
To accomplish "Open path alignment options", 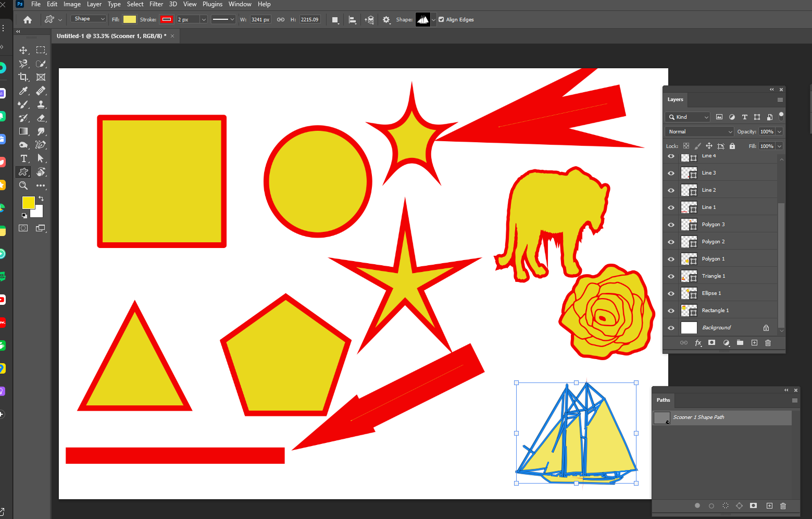I will [353, 20].
